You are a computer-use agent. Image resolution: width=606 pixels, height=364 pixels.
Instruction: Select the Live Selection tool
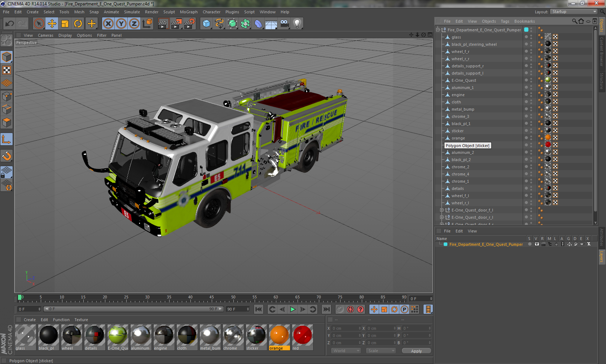39,24
